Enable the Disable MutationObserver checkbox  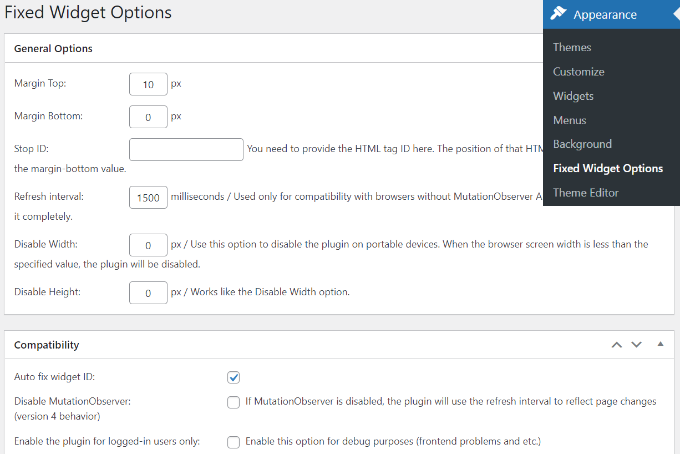(233, 402)
